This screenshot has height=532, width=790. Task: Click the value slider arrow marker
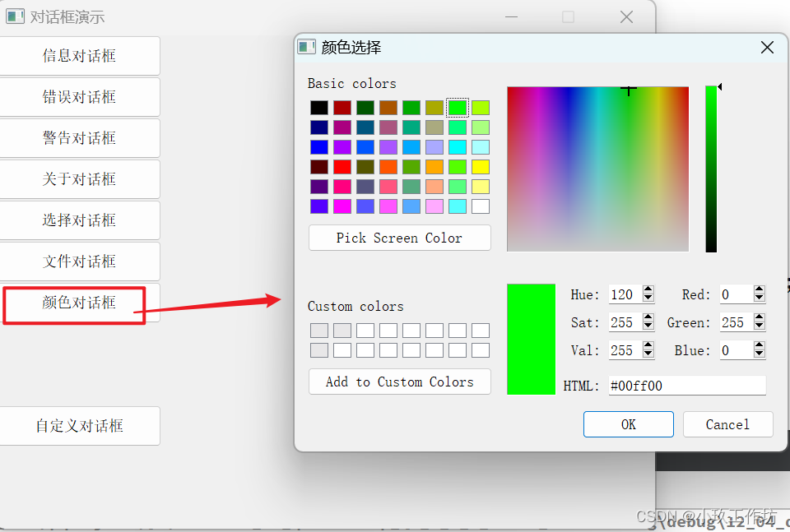click(720, 87)
